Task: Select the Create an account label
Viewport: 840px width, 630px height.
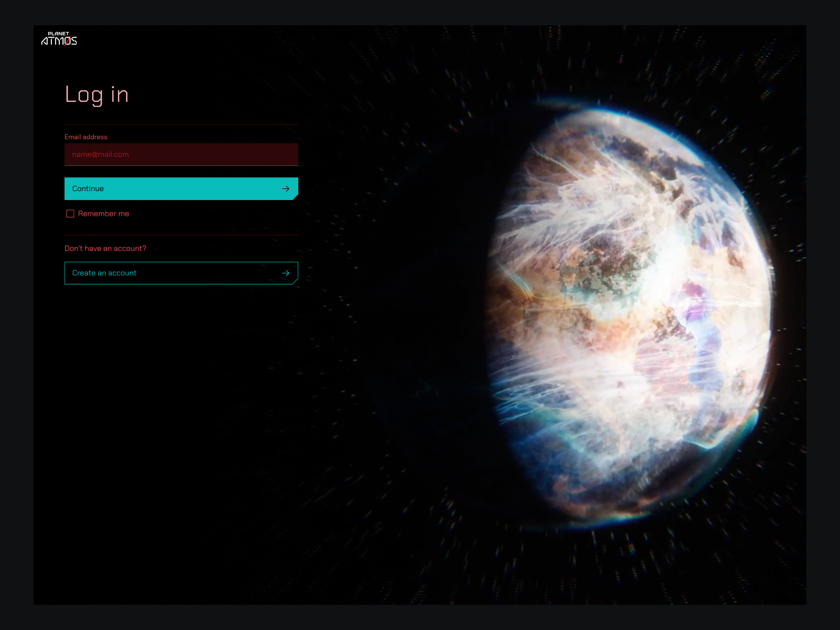Action: [104, 273]
